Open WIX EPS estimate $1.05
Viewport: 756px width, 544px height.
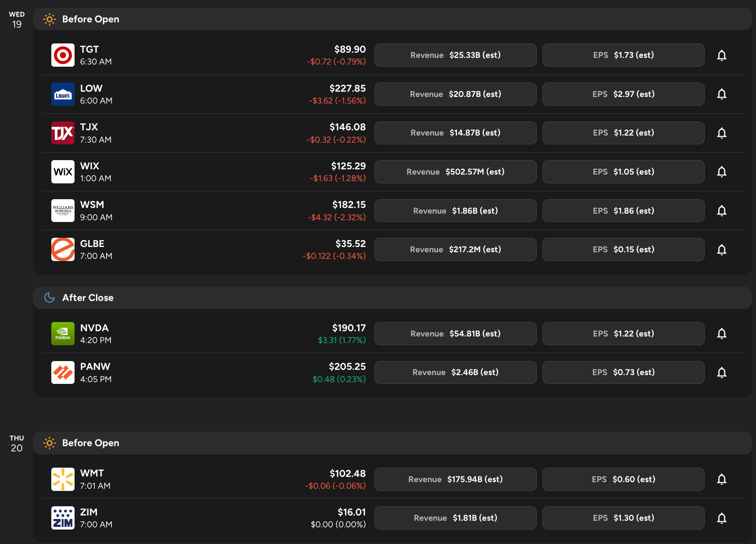point(623,172)
